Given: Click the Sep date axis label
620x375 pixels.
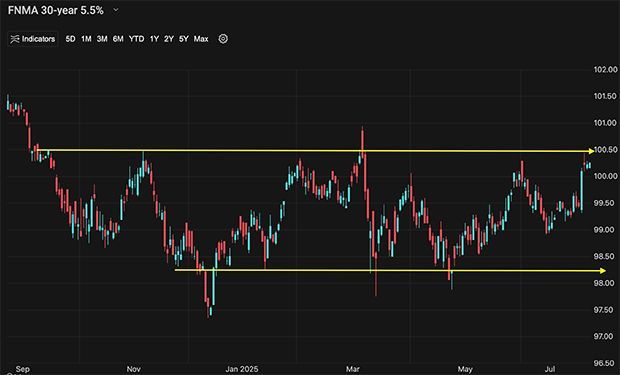Looking at the screenshot, I should 23,369.
